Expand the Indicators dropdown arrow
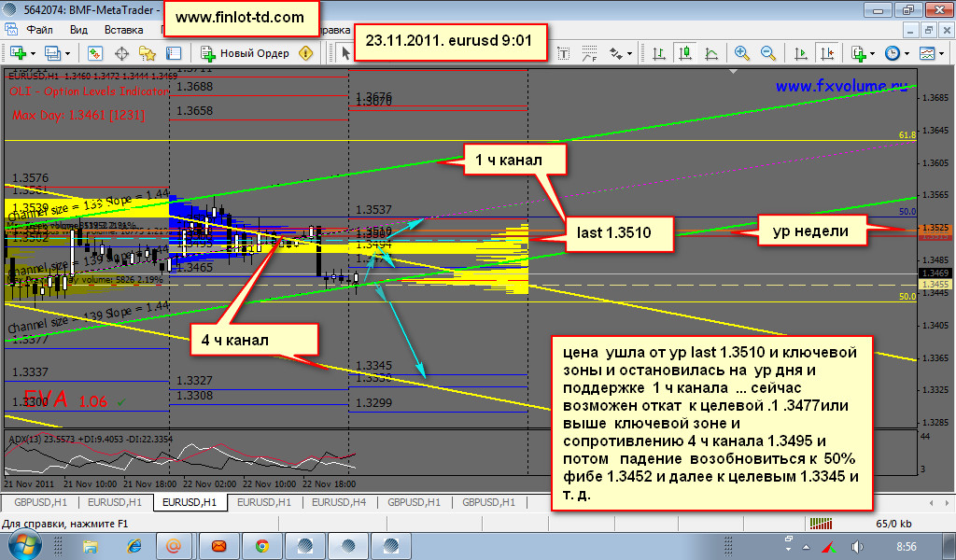The image size is (956, 560). [873, 53]
